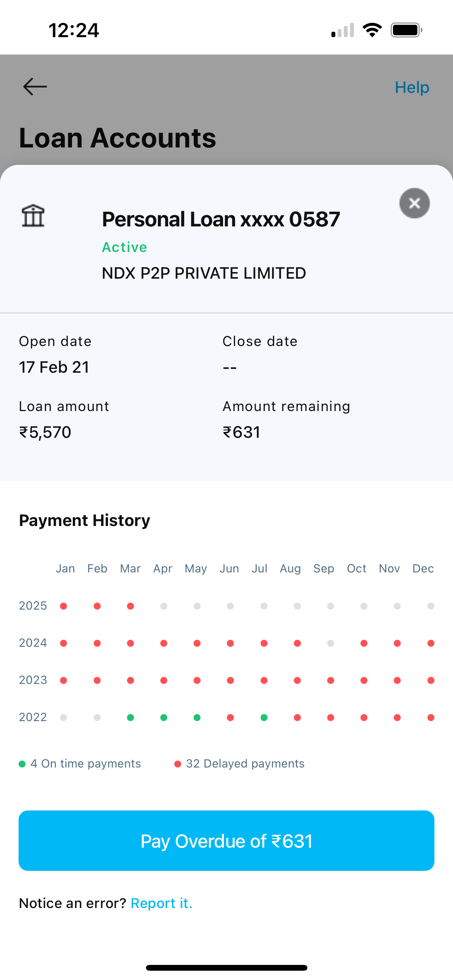This screenshot has width=453, height=980.
Task: Tap the bank building icon
Action: pos(33,216)
